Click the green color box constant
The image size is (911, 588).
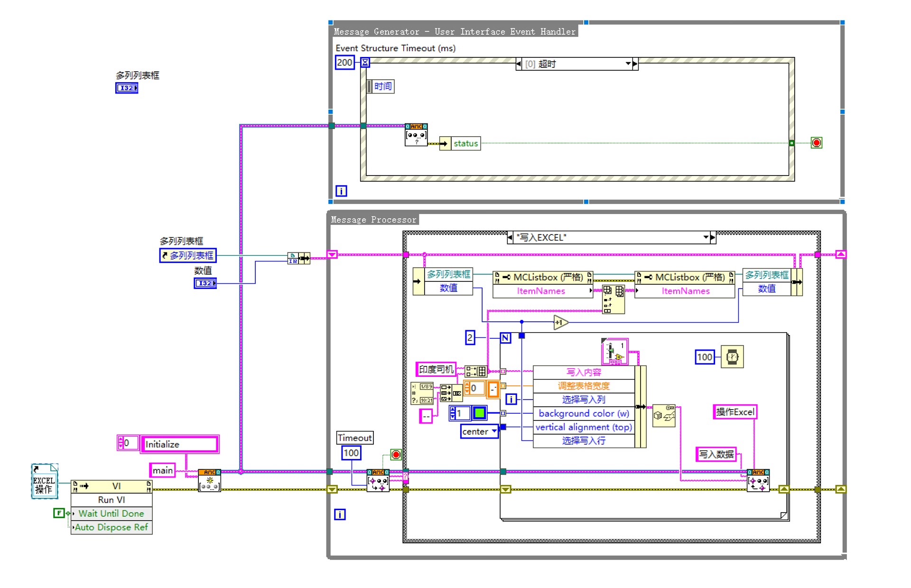coord(479,413)
